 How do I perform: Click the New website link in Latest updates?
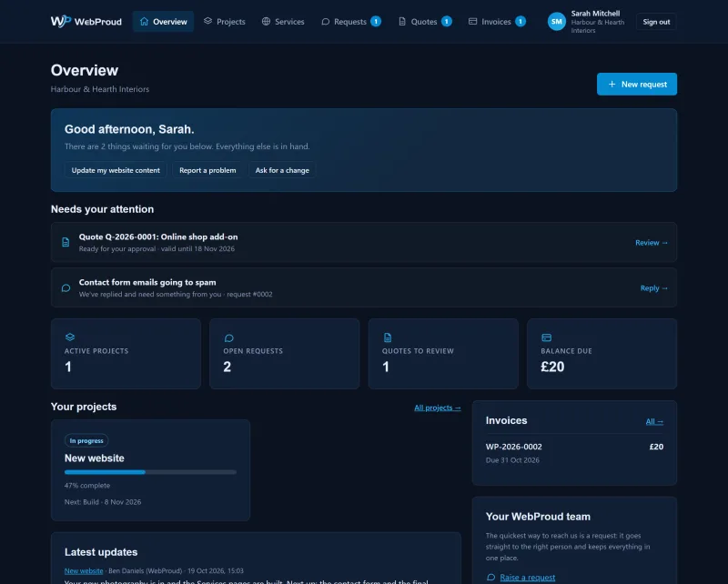84,570
